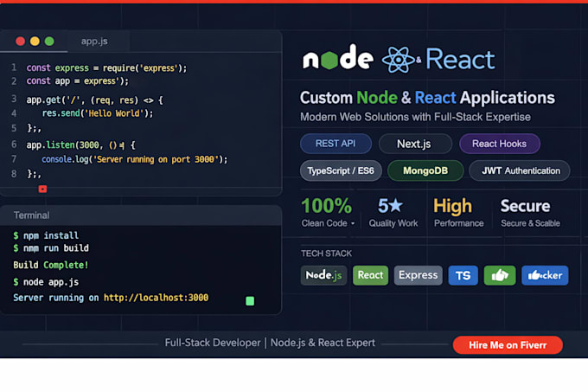This screenshot has height=392, width=588.
Task: Click the TypeScript / ES6 pill
Action: [x=341, y=170]
